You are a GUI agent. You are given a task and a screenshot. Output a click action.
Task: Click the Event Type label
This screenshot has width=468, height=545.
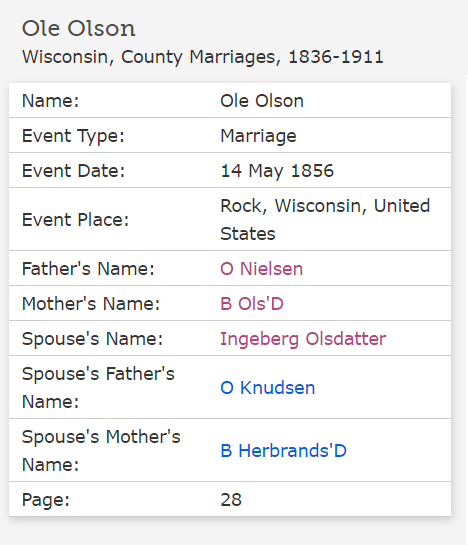73,136
